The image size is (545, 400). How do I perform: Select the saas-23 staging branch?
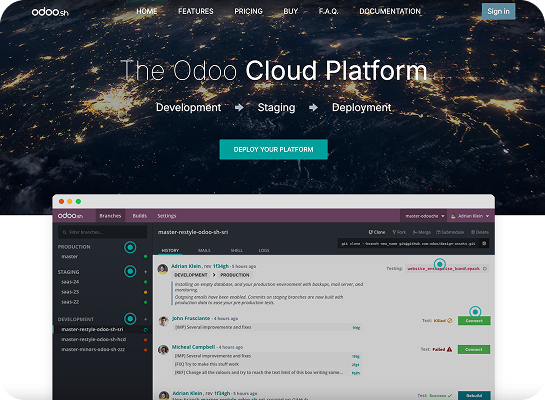[x=70, y=292]
